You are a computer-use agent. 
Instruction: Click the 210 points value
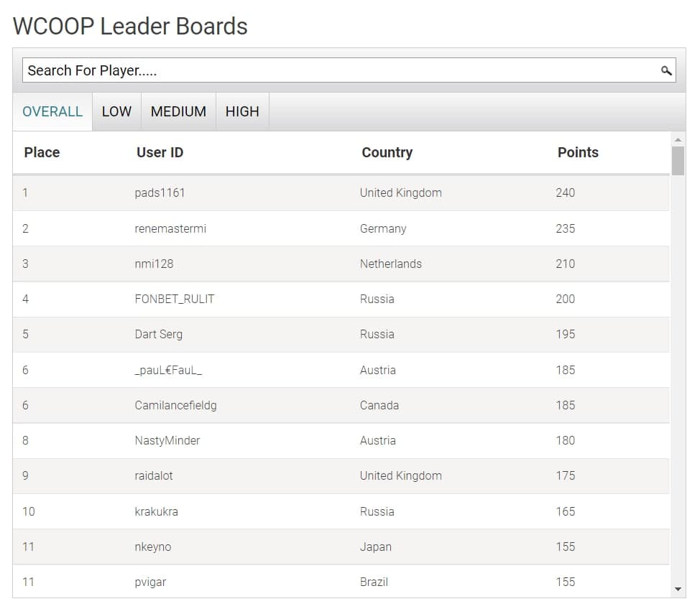click(565, 264)
